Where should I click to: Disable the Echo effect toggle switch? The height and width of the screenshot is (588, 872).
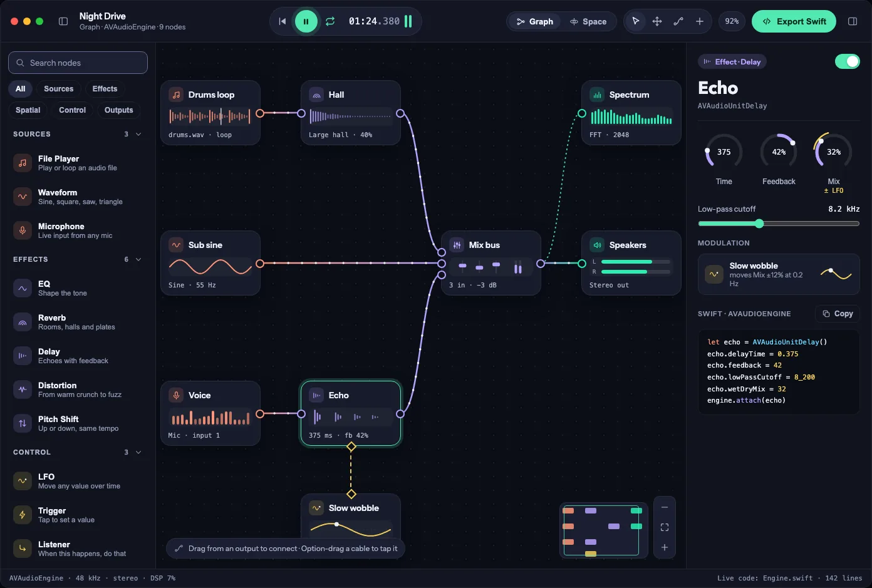(x=848, y=61)
